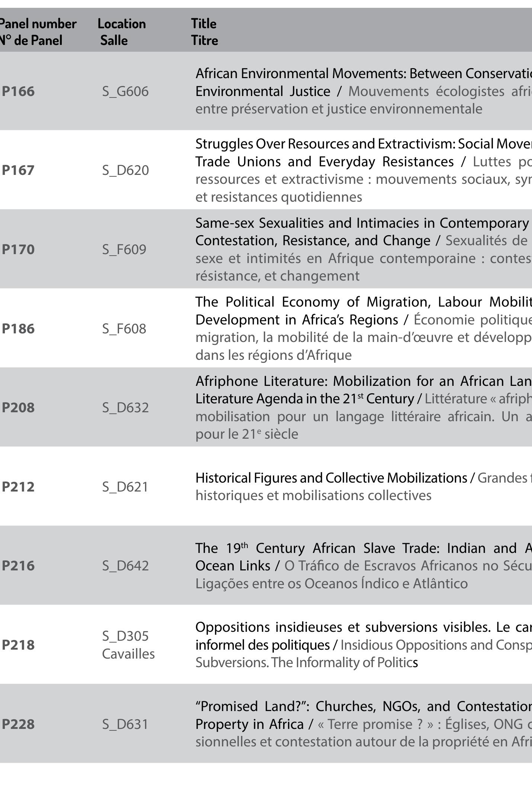Screen dimensions: 532x797
Task: Click panel number P170
Action: pyautogui.click(x=18, y=249)
